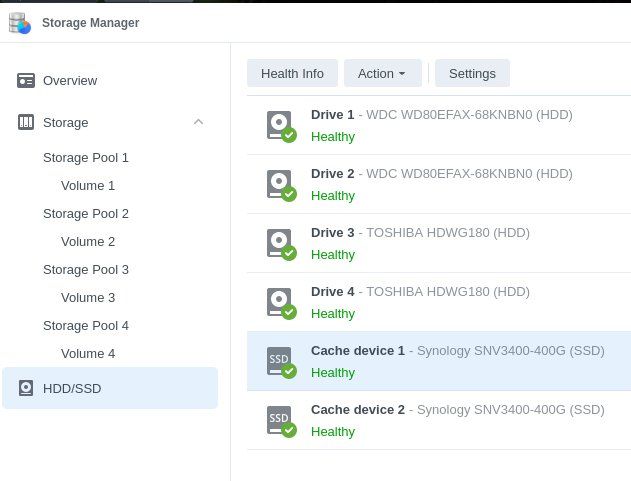Select the Drive 1 WDC WD80EFAX title
631x481 pixels.
point(441,115)
